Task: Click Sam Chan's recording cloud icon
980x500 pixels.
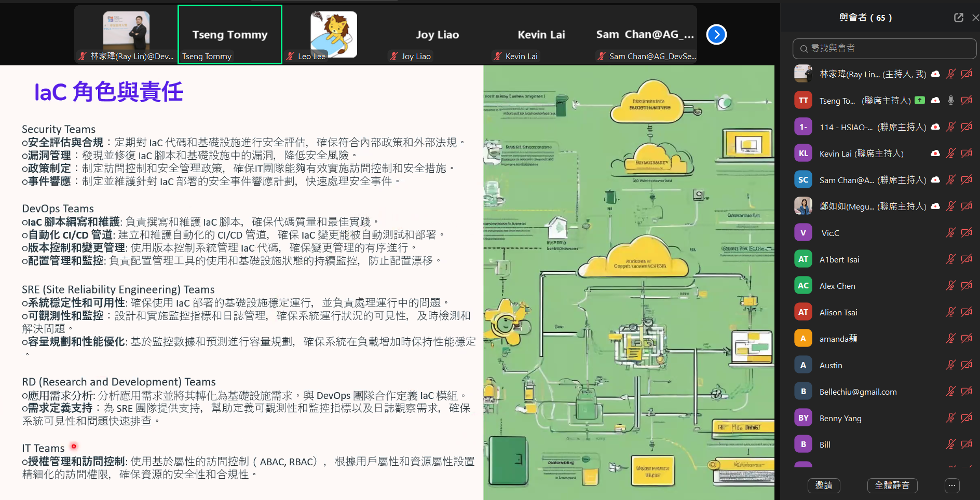Action: (935, 180)
